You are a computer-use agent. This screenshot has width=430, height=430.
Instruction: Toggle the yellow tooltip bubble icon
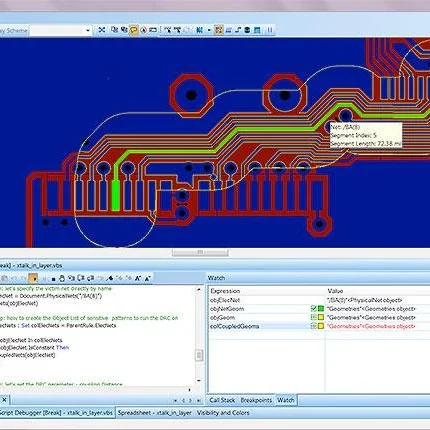pos(133,30)
